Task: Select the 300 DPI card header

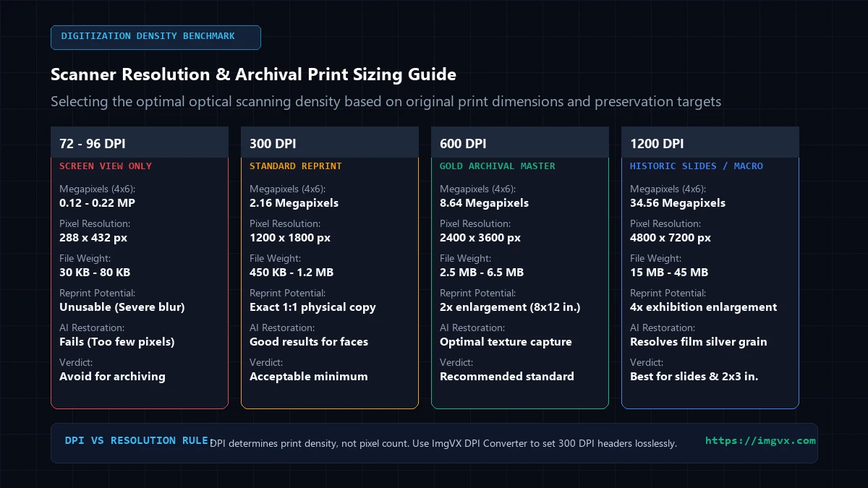Action: click(x=330, y=142)
